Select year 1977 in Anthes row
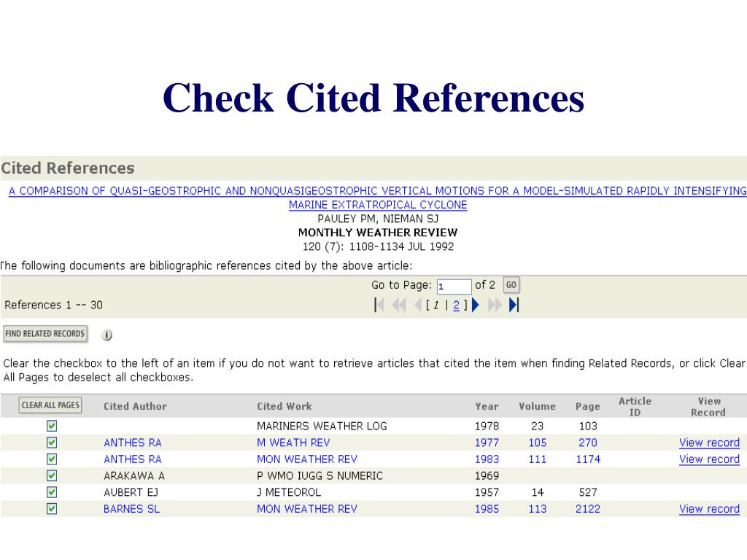747x560 pixels. coord(487,443)
